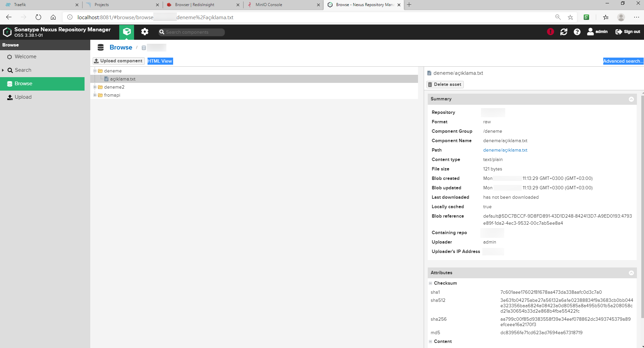The width and height of the screenshot is (644, 348).
Task: Click the Delete asset button
Action: click(x=445, y=85)
